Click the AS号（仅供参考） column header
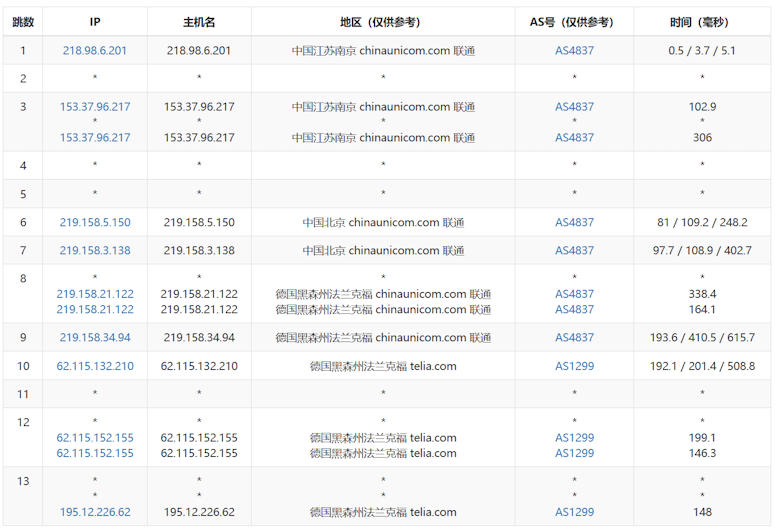The height and width of the screenshot is (532, 780). (x=574, y=21)
